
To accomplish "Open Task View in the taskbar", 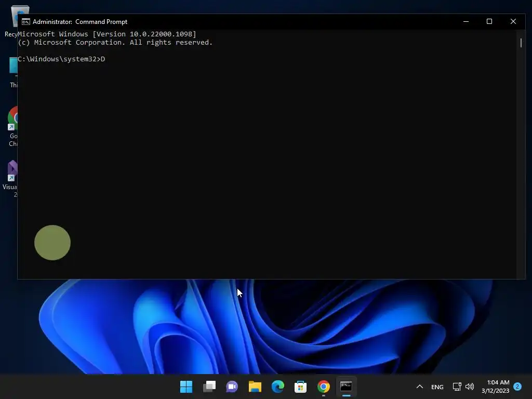I will [x=209, y=387].
